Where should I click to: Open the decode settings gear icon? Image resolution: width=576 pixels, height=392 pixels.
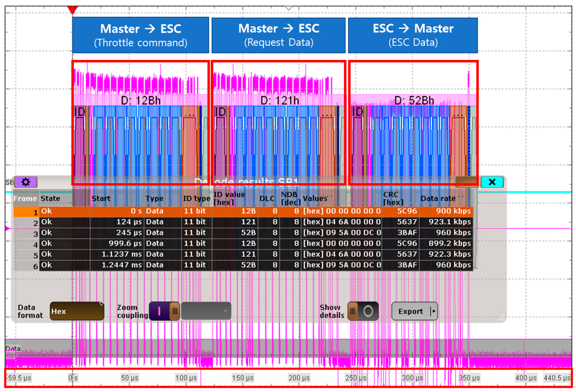pyautogui.click(x=26, y=182)
